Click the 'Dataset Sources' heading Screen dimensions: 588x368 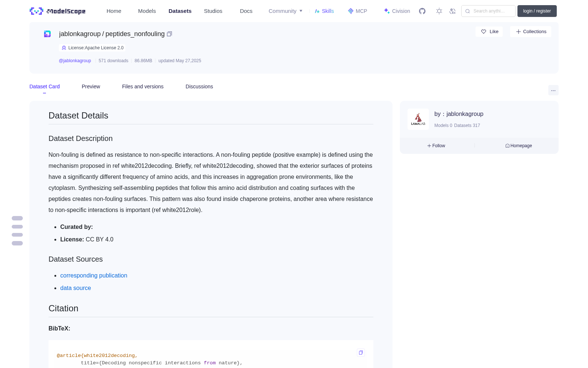click(x=76, y=259)
